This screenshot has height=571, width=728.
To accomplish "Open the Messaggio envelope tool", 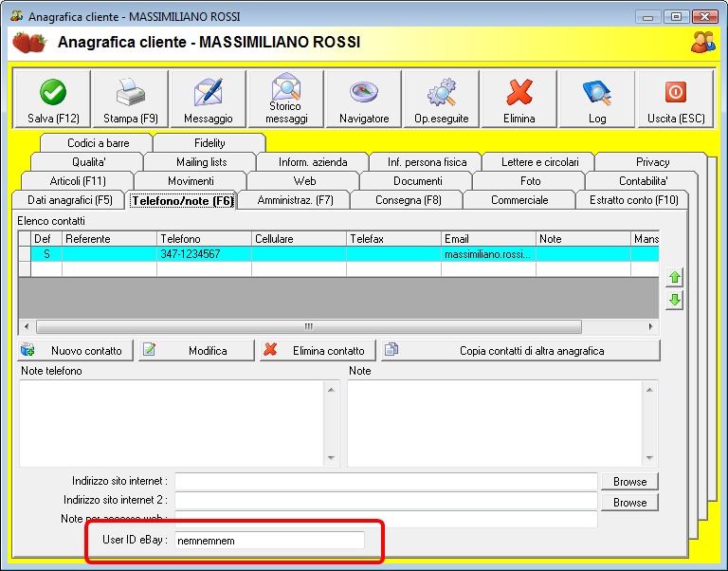I will (208, 100).
